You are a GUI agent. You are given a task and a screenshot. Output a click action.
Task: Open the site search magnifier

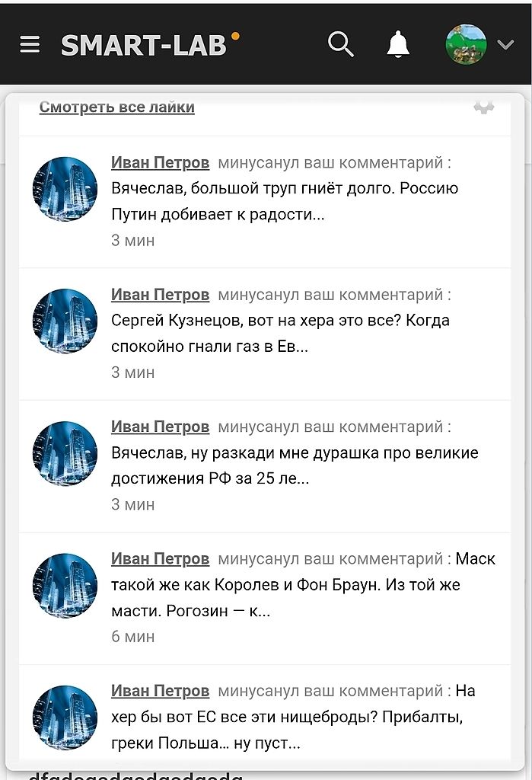click(340, 44)
